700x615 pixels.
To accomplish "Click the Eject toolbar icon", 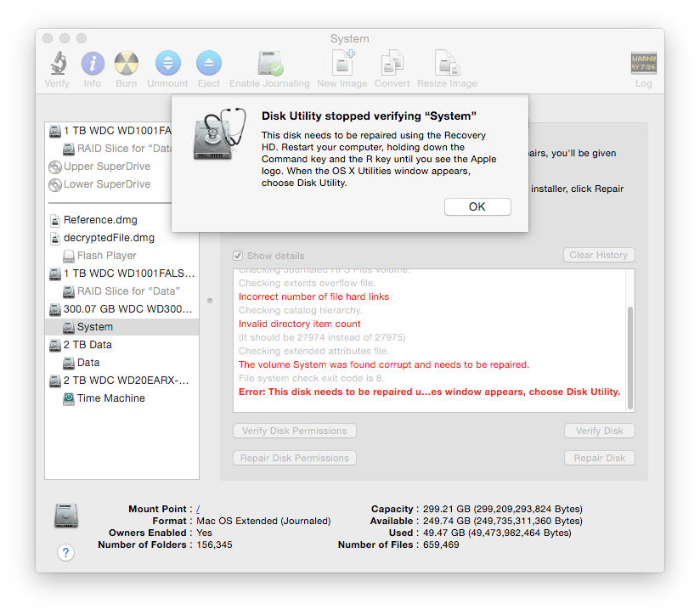I will tap(208, 64).
